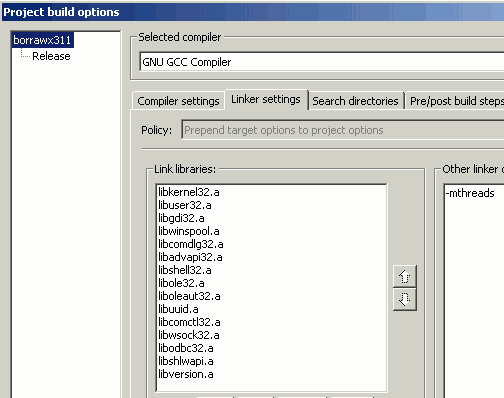Select libcomdlg32.a library entry
Screen dimensions: 504x398
[x=191, y=244]
